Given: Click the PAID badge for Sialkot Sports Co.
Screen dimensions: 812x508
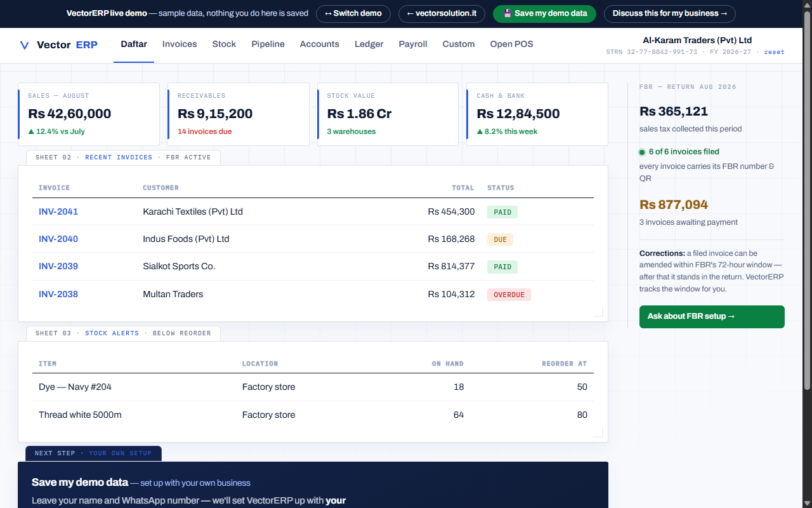Looking at the screenshot, I should click(502, 267).
